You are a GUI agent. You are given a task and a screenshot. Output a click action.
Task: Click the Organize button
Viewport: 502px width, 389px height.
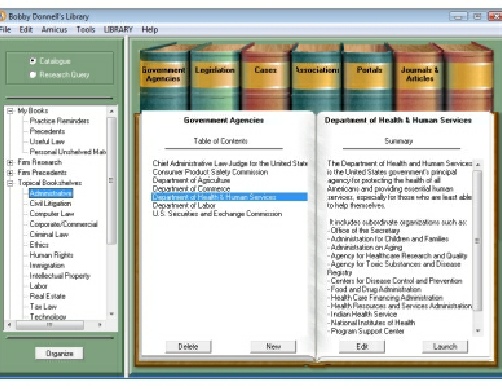click(x=59, y=353)
